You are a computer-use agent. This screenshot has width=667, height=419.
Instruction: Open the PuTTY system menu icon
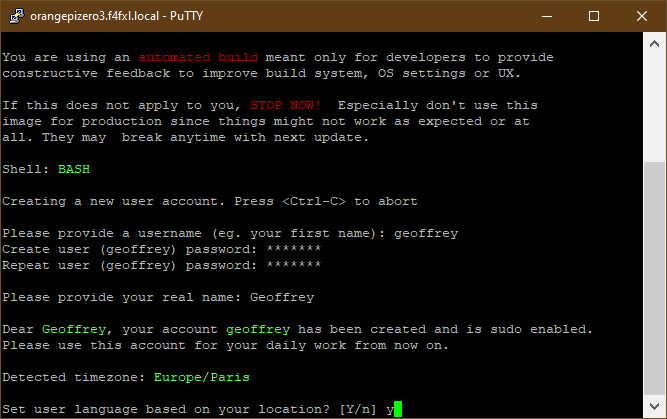tap(17, 16)
